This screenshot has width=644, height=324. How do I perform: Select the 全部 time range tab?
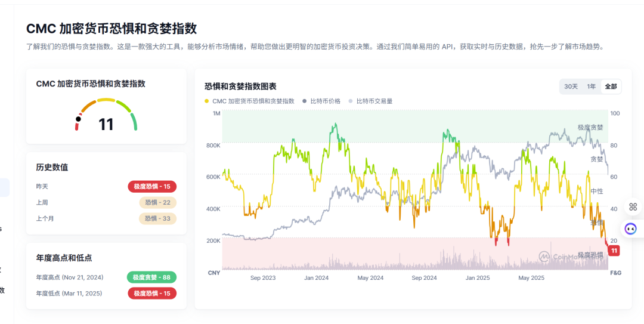pyautogui.click(x=611, y=87)
